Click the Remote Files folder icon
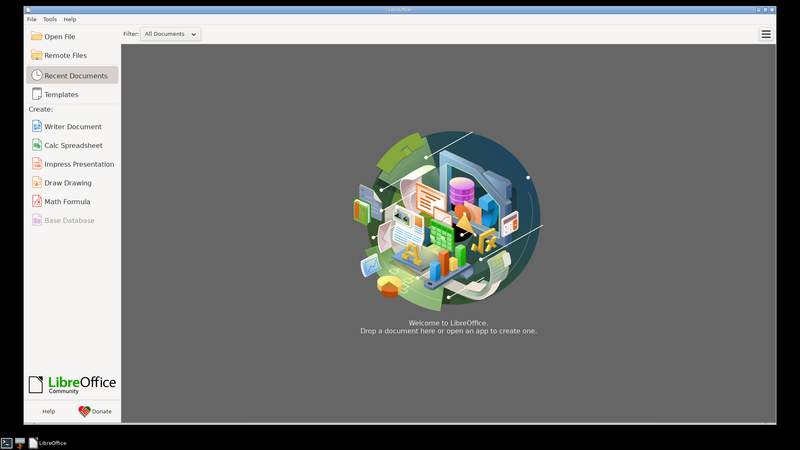 36,55
